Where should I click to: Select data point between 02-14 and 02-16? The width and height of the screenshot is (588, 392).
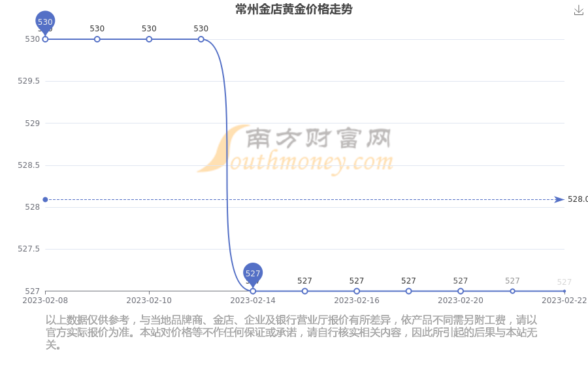coord(305,291)
